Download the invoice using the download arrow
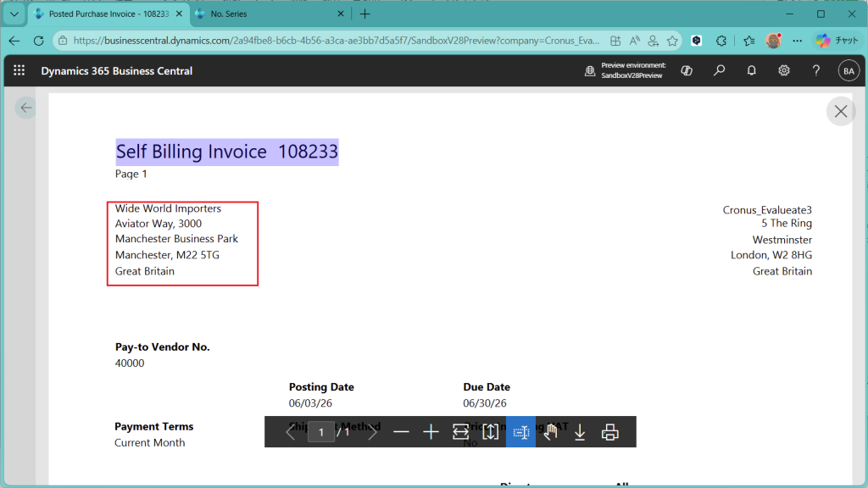The height and width of the screenshot is (488, 868). (580, 432)
